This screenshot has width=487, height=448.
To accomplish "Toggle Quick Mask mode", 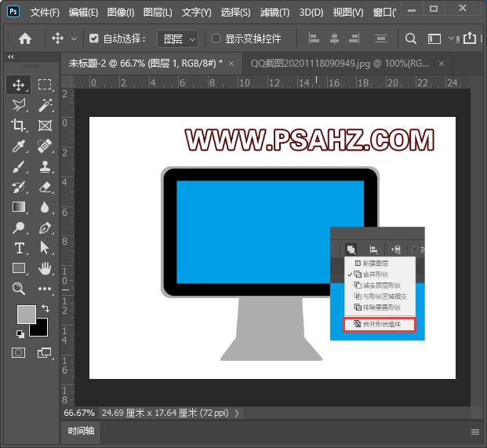I will click(x=18, y=352).
